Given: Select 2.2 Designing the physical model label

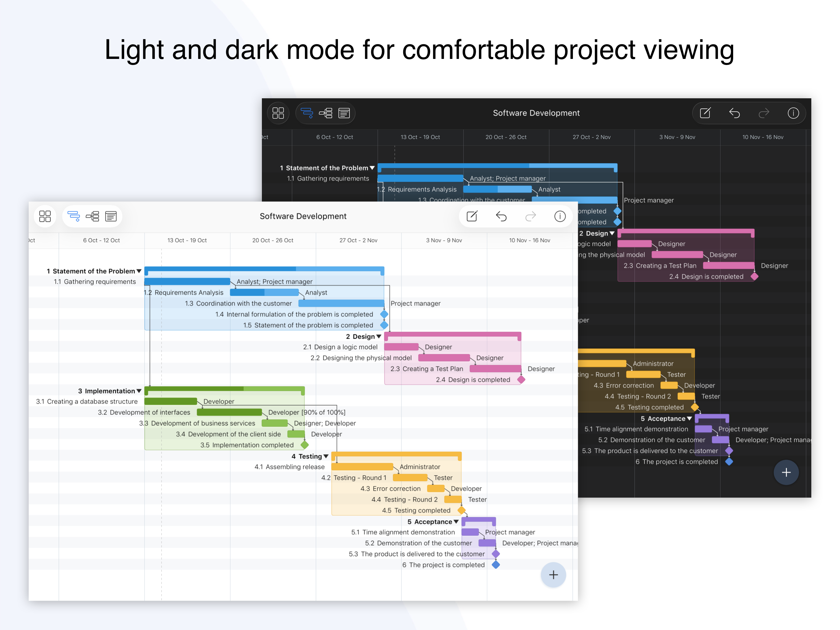Looking at the screenshot, I should 361,358.
